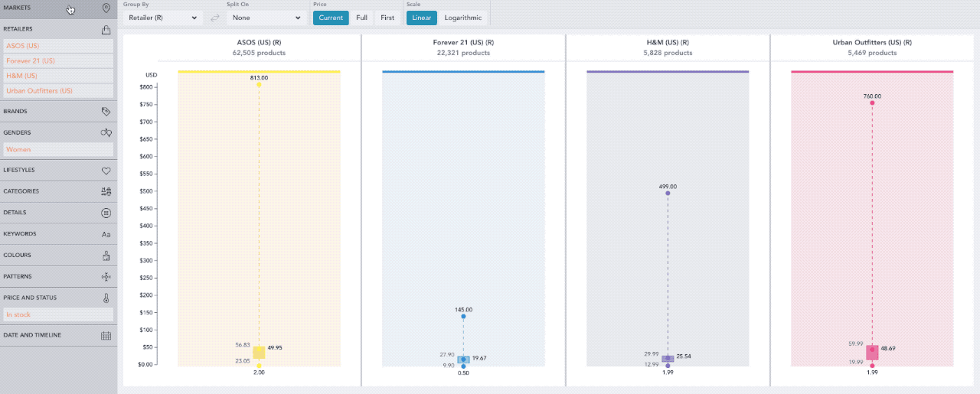
Task: Click the Women gender filter tag
Action: point(58,149)
